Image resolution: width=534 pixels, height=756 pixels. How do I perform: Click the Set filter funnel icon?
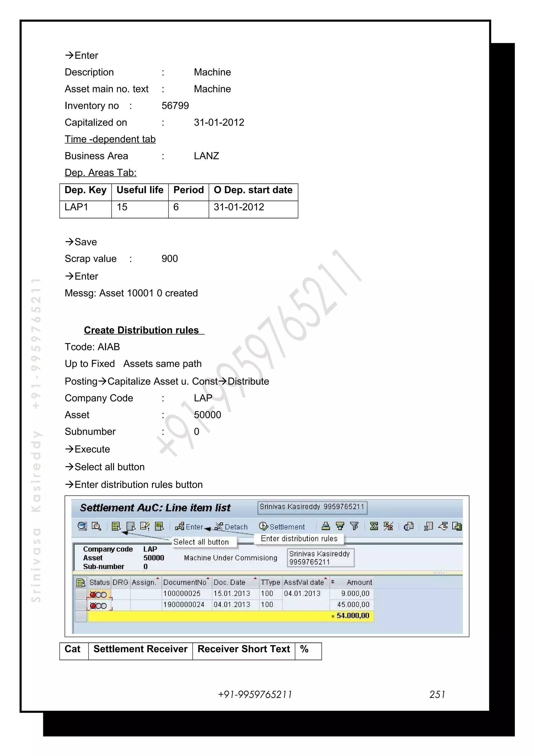point(354,526)
